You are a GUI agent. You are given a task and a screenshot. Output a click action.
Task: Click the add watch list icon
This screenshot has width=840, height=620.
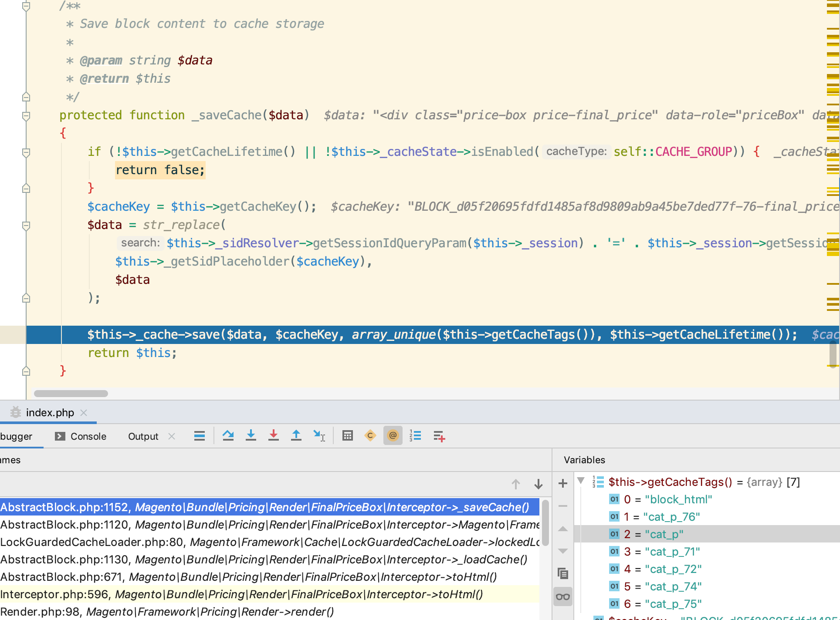click(x=439, y=436)
